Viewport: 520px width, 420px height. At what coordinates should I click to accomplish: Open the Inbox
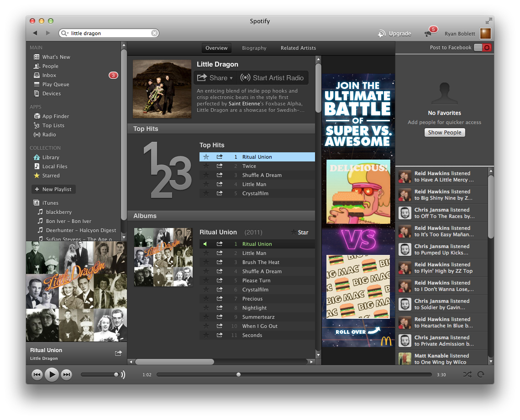pos(45,75)
